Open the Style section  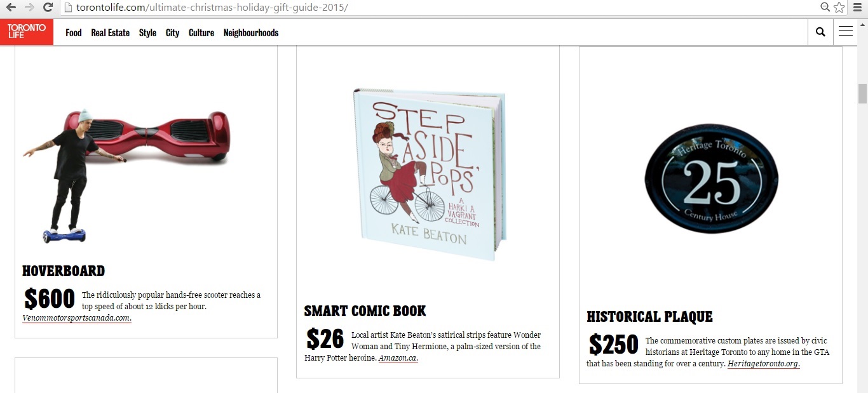(x=147, y=33)
